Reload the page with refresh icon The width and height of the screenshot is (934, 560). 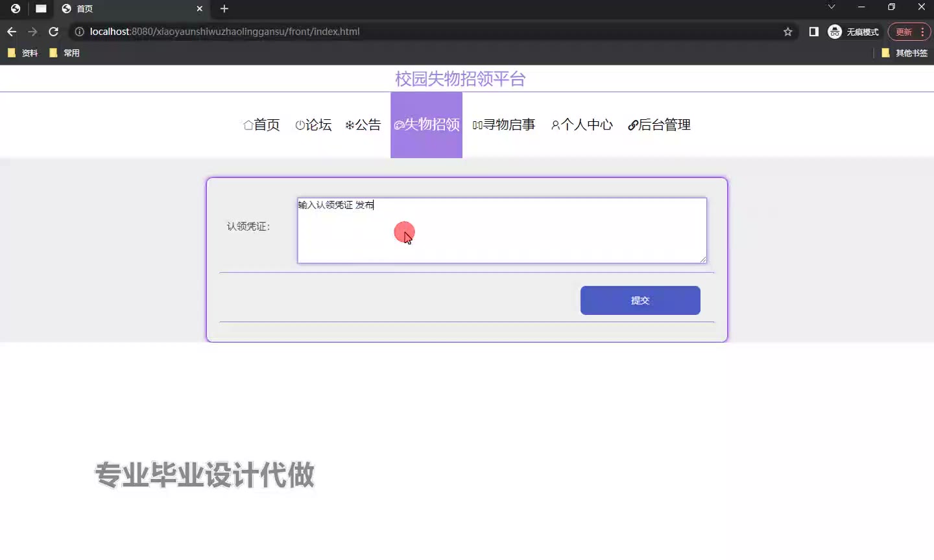(54, 32)
